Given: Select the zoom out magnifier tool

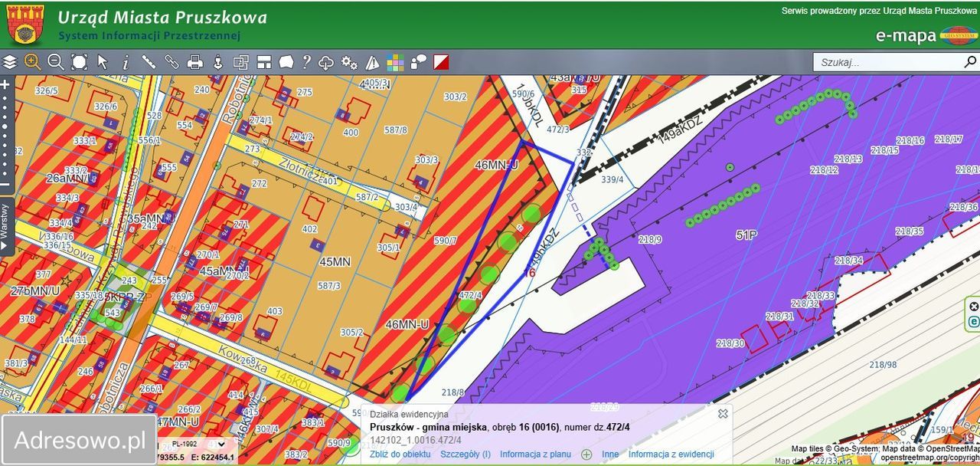Looking at the screenshot, I should pyautogui.click(x=56, y=62).
